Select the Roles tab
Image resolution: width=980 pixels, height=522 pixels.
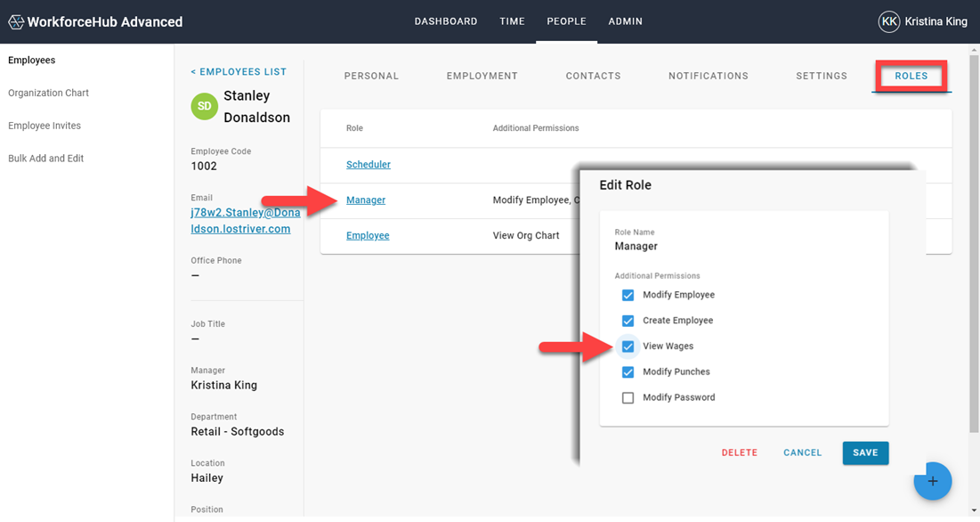911,77
